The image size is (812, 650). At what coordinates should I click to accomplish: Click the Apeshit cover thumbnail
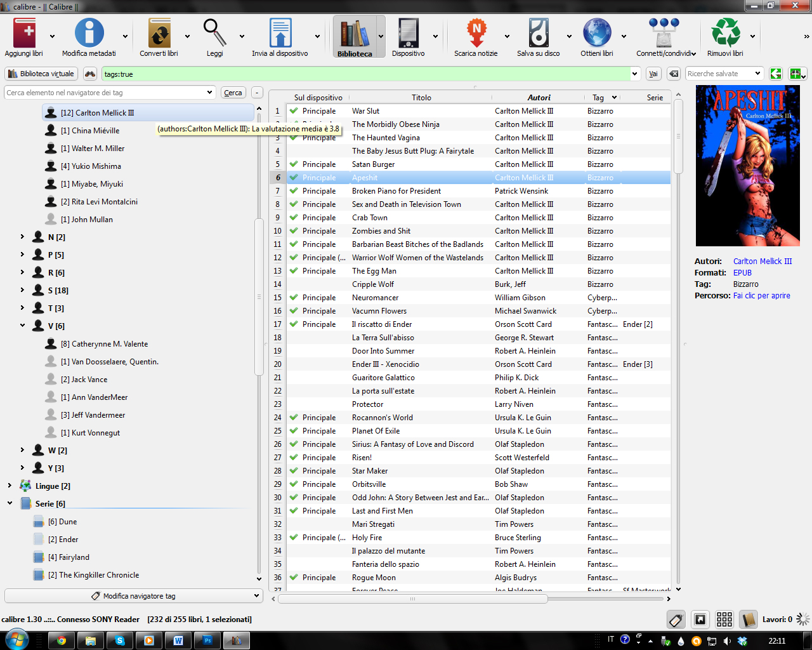pyautogui.click(x=747, y=166)
